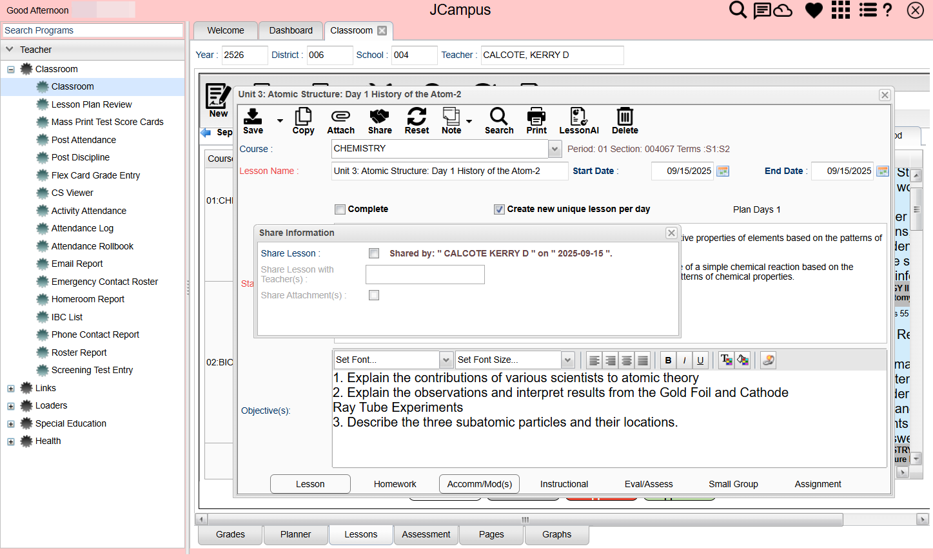
Task: Open the Course dropdown arrow
Action: pos(555,149)
